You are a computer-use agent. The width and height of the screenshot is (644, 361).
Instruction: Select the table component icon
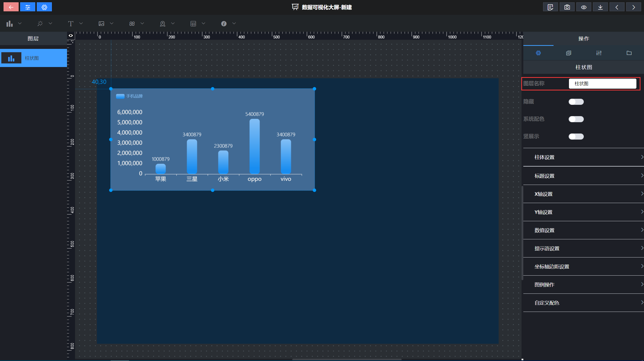click(193, 24)
